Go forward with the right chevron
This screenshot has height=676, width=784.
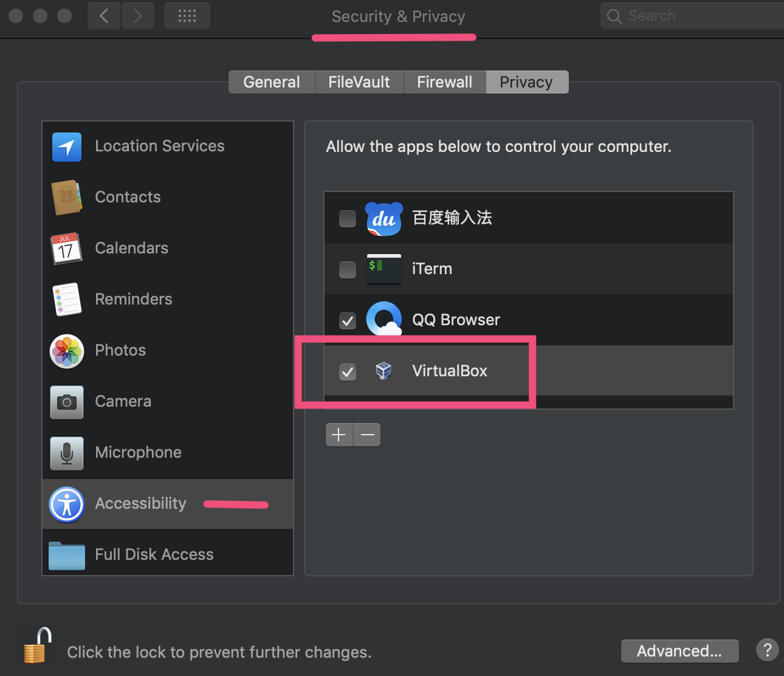138,16
